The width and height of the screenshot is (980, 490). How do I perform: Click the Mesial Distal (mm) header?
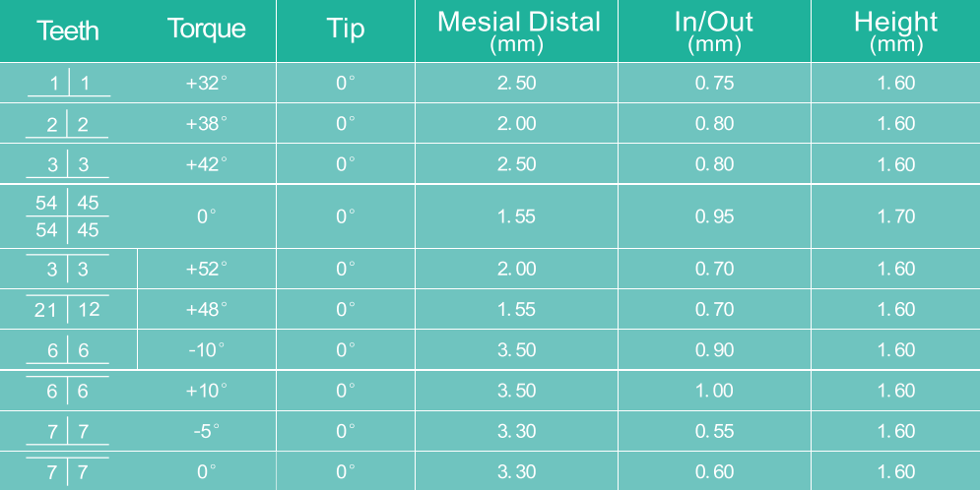click(x=518, y=31)
